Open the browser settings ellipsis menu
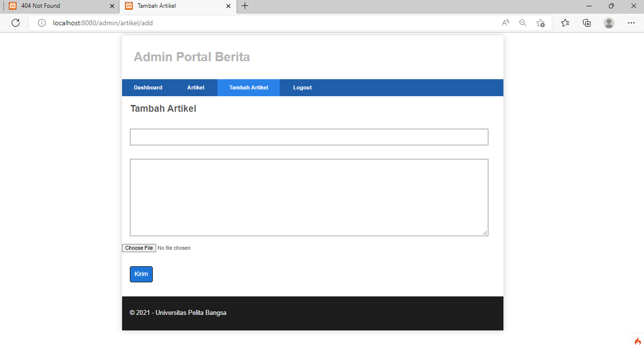644x345 pixels. 631,23
